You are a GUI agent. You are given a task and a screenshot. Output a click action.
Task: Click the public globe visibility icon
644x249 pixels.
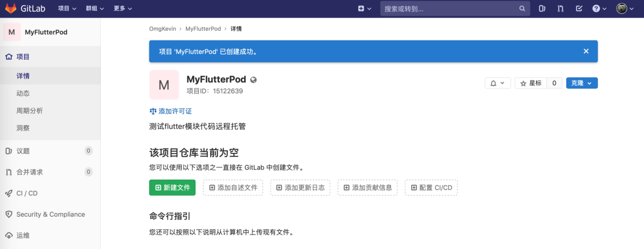(253, 80)
